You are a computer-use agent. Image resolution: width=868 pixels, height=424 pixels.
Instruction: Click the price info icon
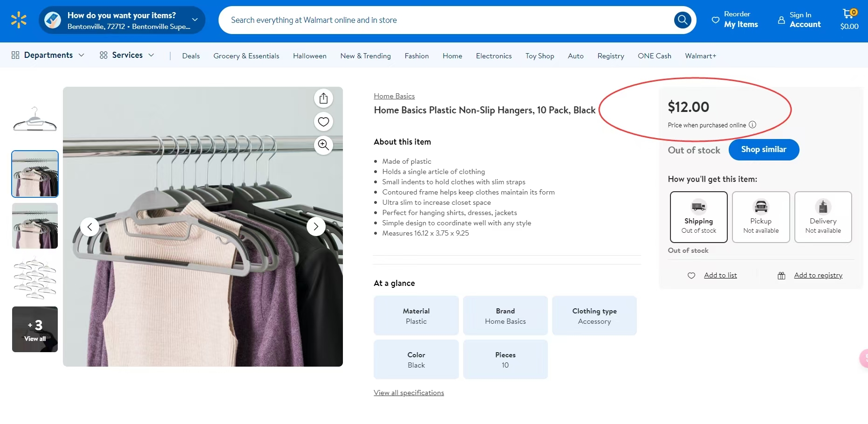[752, 125]
